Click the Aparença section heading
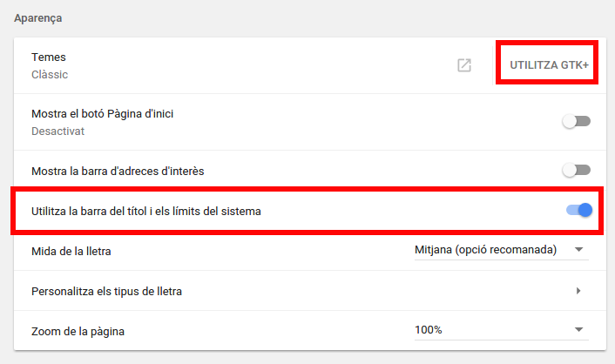Viewport: 615px width, 364px height. (37, 18)
